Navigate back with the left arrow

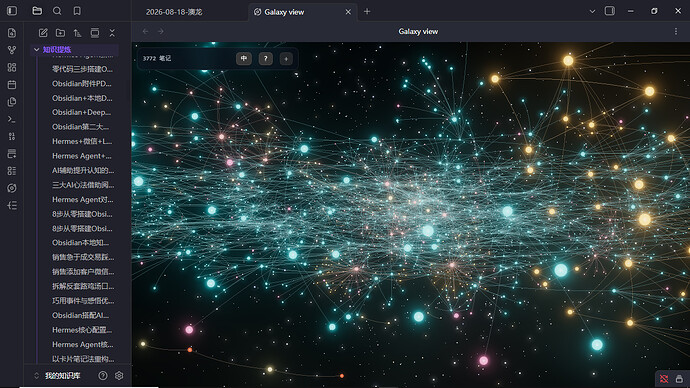(x=146, y=32)
